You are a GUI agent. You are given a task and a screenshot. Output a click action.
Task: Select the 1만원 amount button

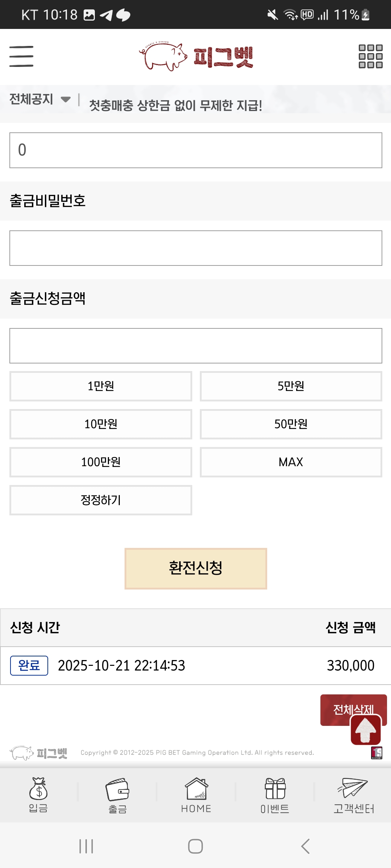[101, 386]
